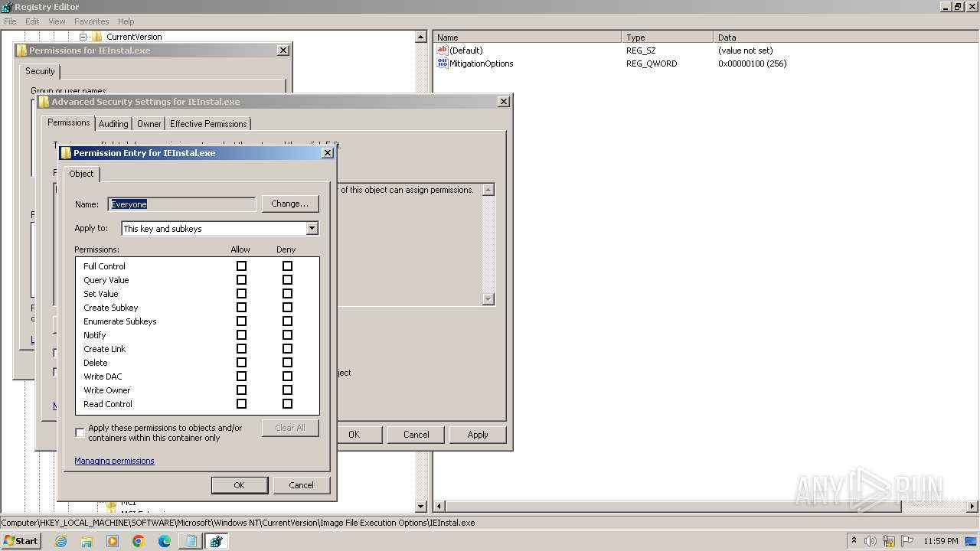Image resolution: width=980 pixels, height=551 pixels.
Task: Show hidden tray icons arrow
Action: (x=854, y=541)
